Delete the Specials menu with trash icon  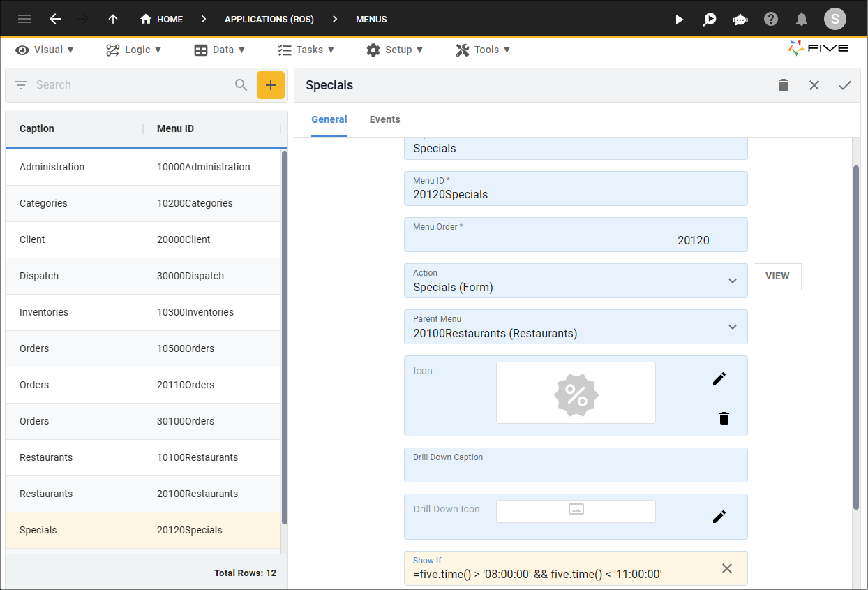tap(784, 85)
